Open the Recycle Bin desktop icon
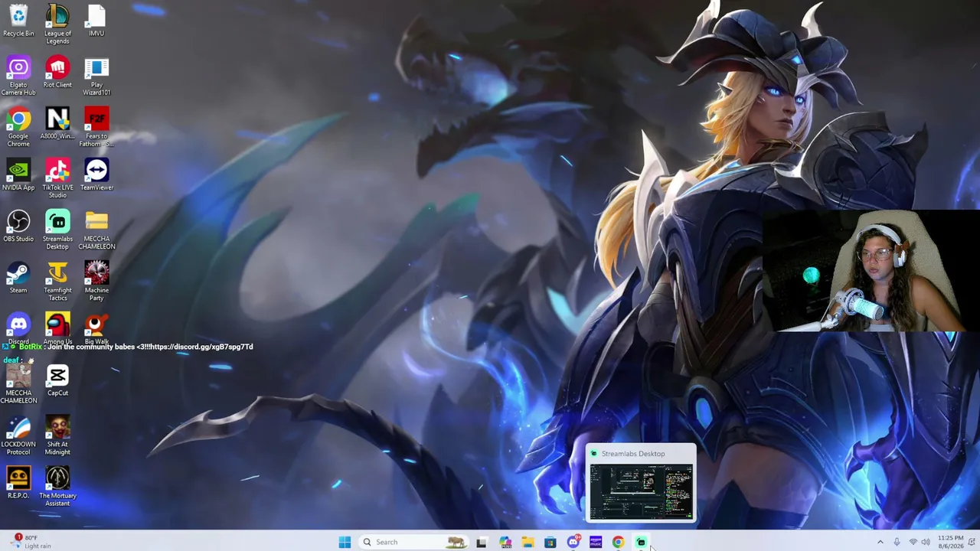980x551 pixels. (18, 21)
